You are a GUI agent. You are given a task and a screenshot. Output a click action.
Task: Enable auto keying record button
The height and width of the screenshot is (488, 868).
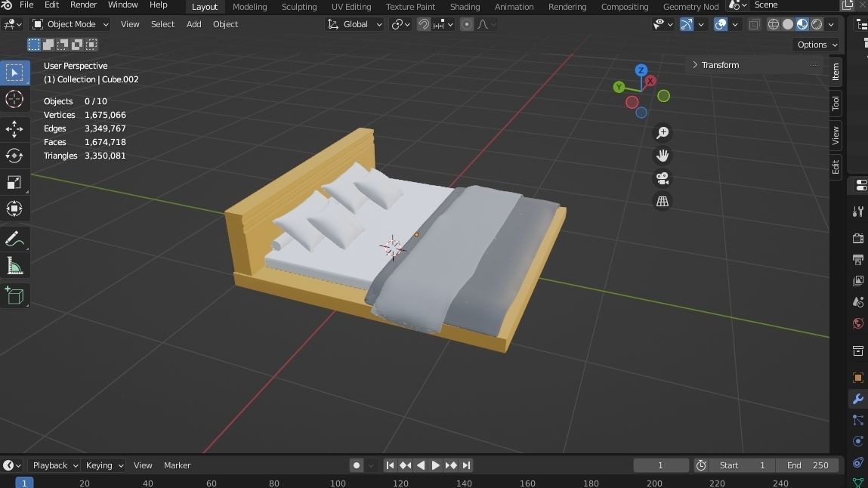pos(357,465)
